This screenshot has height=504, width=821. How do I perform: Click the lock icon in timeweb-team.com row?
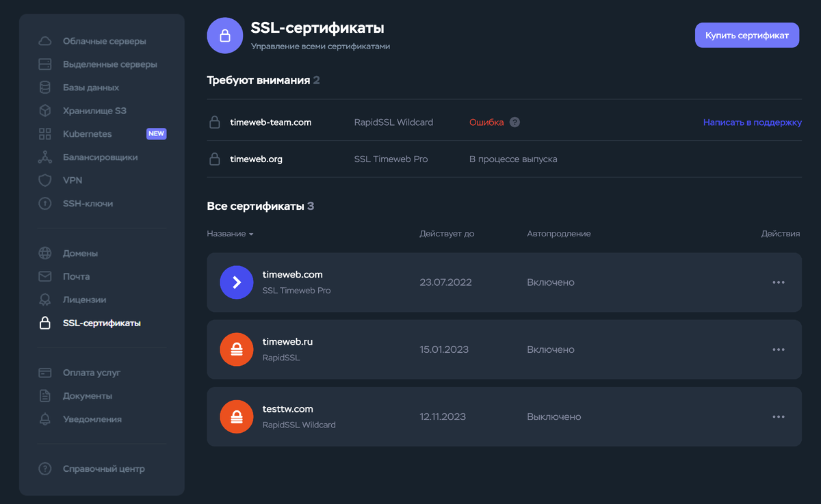coord(214,122)
